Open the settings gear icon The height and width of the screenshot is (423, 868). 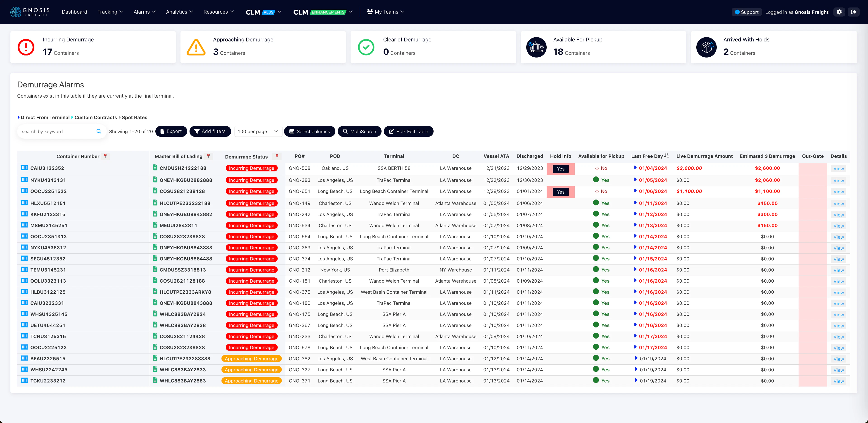(x=839, y=12)
